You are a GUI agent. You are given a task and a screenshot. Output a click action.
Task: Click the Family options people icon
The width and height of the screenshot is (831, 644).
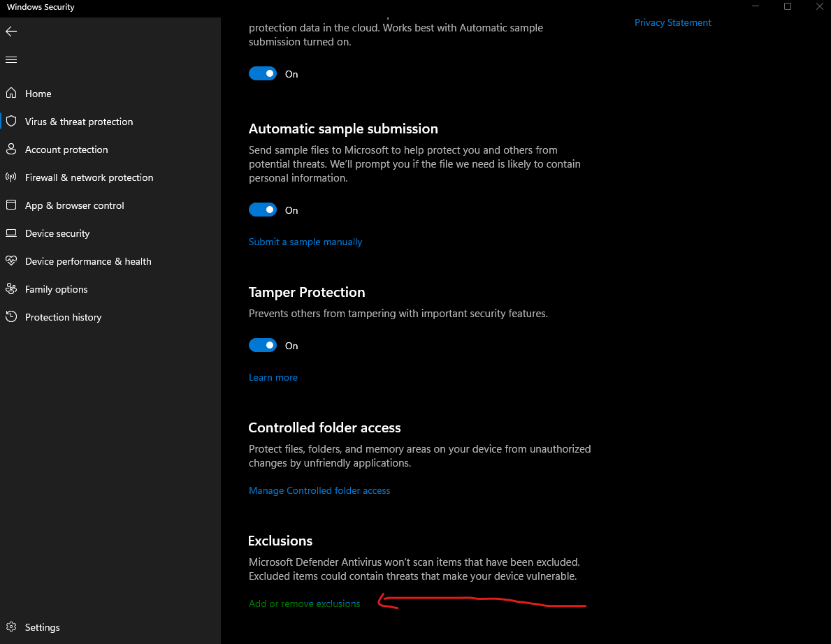(x=11, y=289)
